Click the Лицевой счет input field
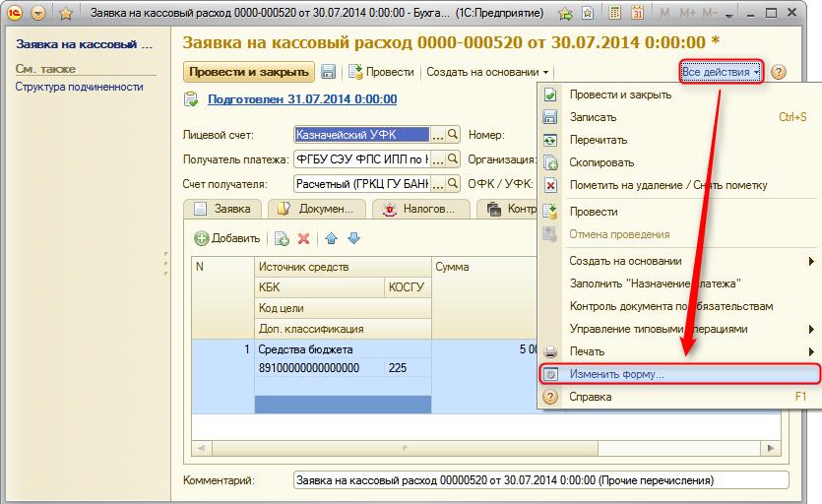822x504 pixels. pos(361,135)
